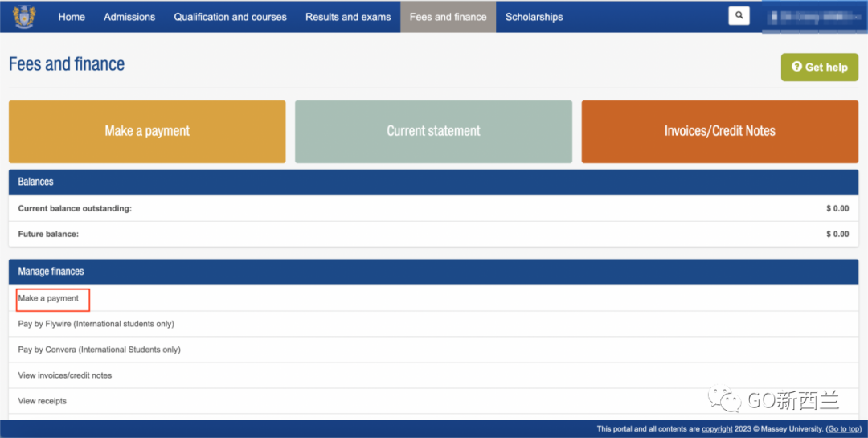Open the Admissions menu

click(129, 17)
